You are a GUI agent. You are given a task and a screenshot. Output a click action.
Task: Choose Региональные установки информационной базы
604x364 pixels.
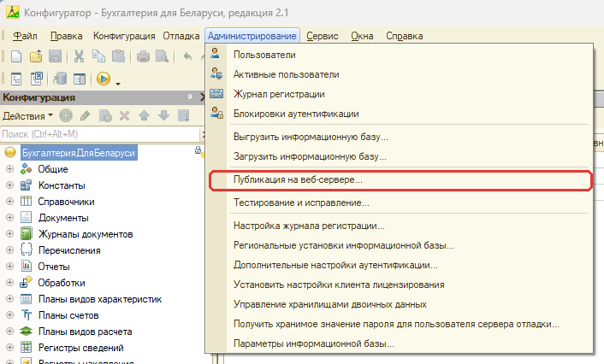(399, 245)
